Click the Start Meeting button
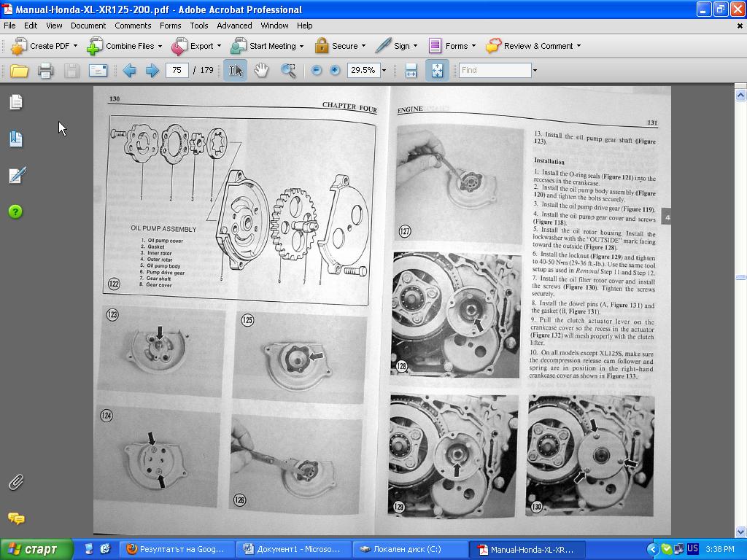This screenshot has height=560, width=747. coord(272,46)
